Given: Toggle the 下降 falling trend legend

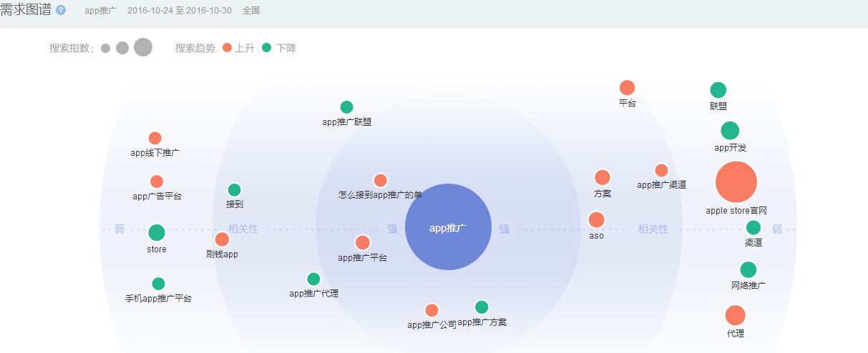Looking at the screenshot, I should tap(280, 48).
